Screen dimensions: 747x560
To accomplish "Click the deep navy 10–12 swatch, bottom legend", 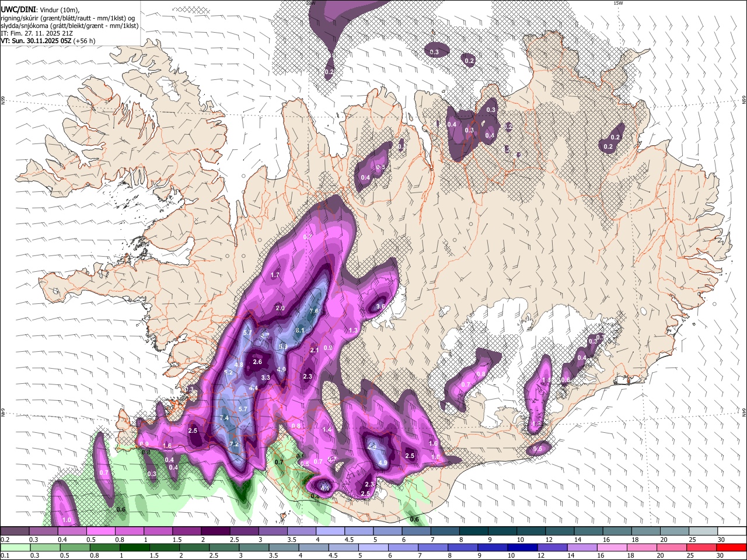I will click(x=523, y=547).
